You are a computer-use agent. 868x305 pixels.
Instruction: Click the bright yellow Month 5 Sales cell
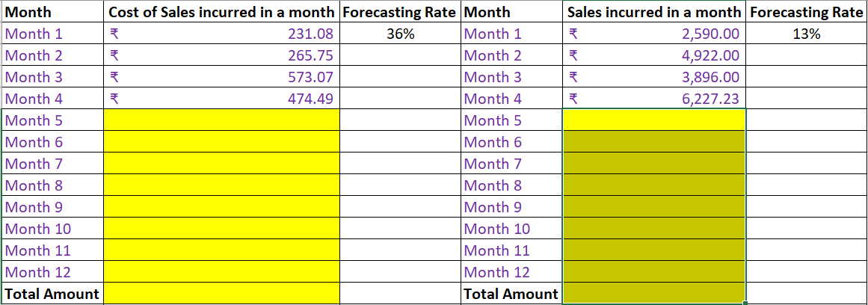pyautogui.click(x=654, y=120)
